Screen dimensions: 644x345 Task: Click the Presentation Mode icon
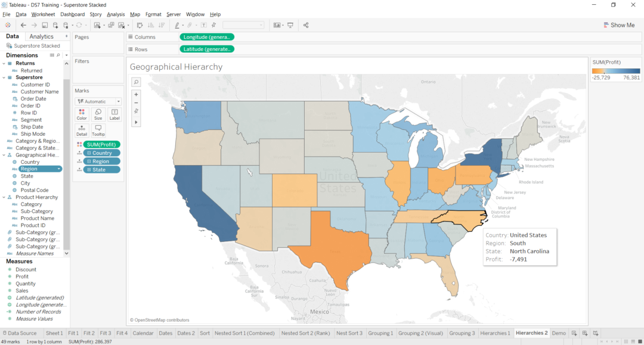pyautogui.click(x=290, y=25)
